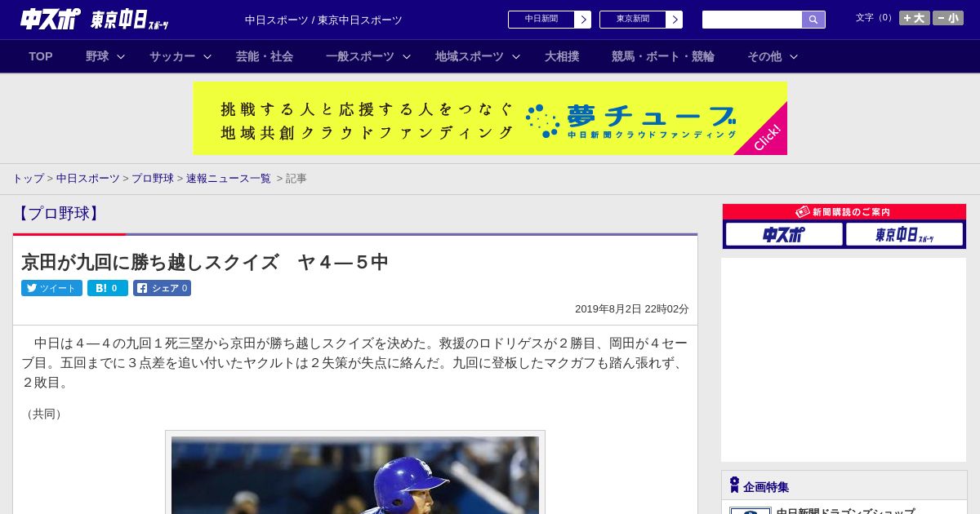The image size is (980, 514).
Task: Click the article photo of batter
Action: (x=355, y=475)
